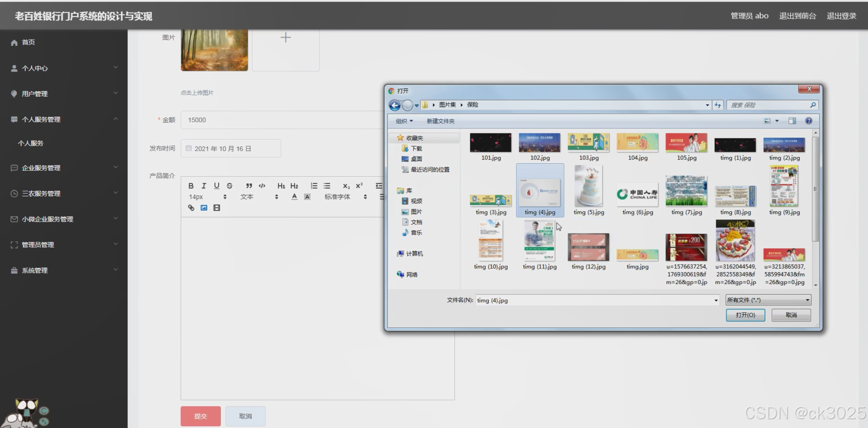Viewport: 868px width, 428px height.
Task: Insert blockquote using quote icon
Action: point(249,186)
